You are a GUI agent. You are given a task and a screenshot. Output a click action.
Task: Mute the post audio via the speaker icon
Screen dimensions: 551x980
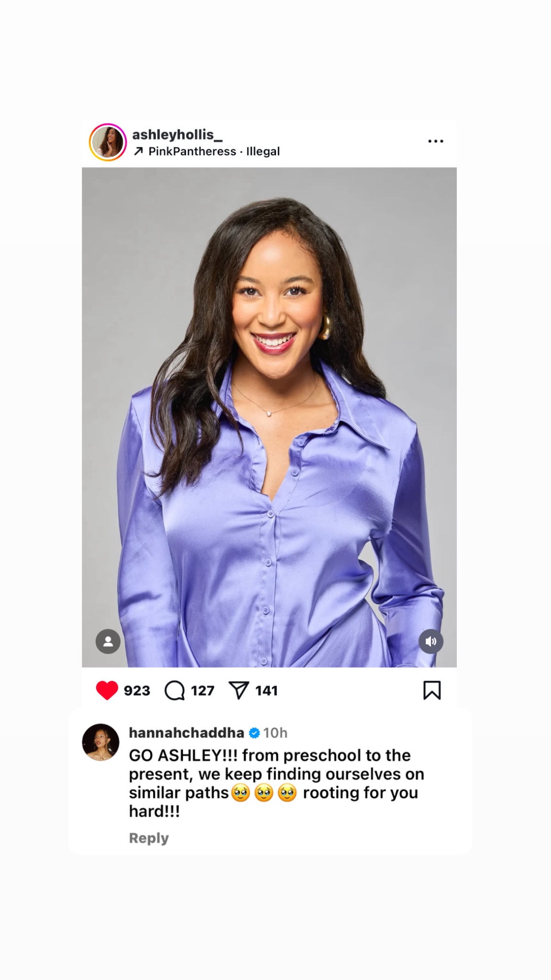pyautogui.click(x=431, y=641)
